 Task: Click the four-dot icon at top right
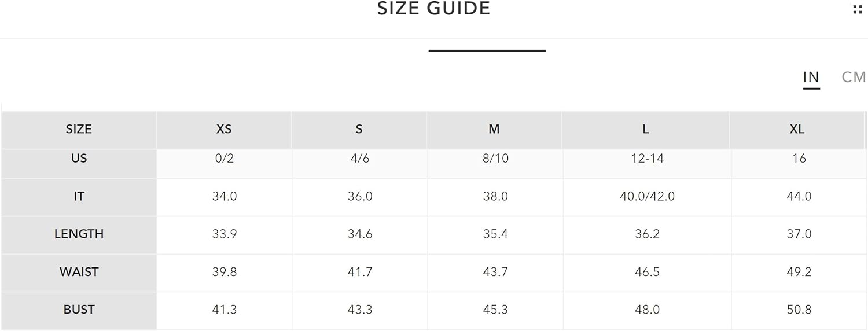858,9
